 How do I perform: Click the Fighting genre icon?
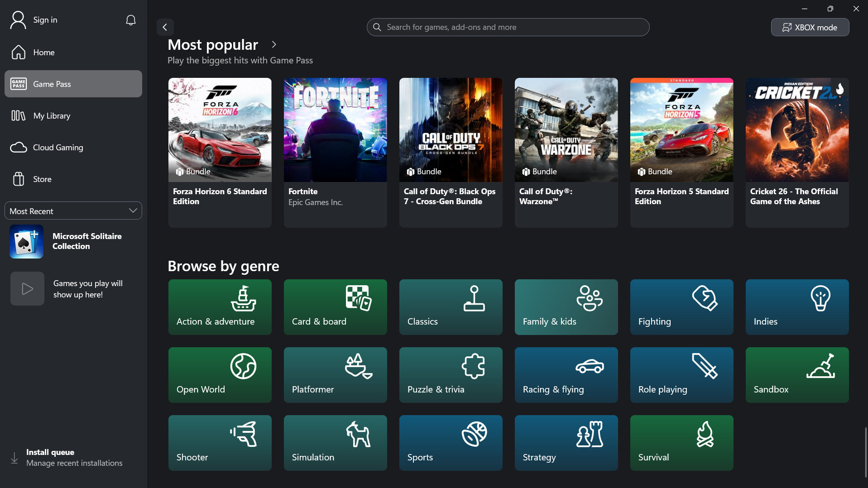coord(705,298)
